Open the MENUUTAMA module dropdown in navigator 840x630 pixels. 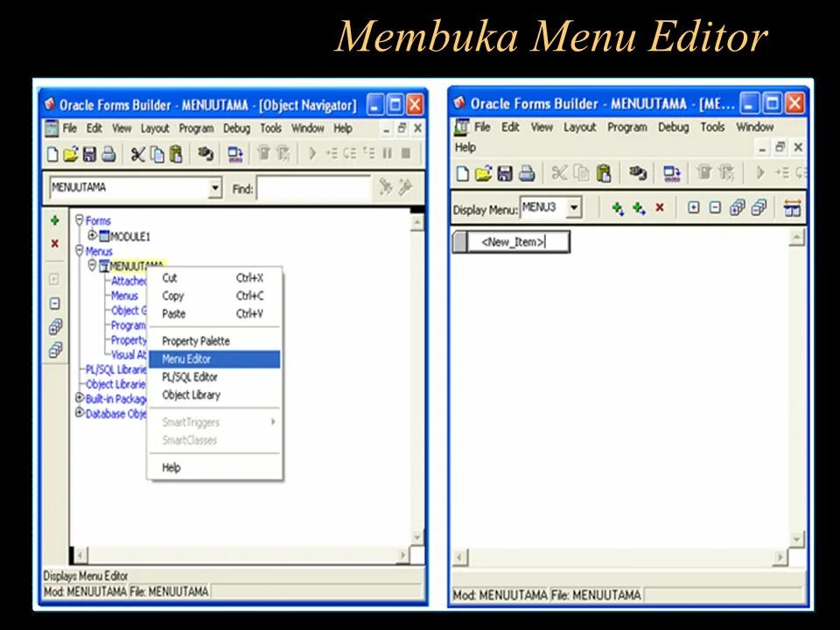coord(215,187)
